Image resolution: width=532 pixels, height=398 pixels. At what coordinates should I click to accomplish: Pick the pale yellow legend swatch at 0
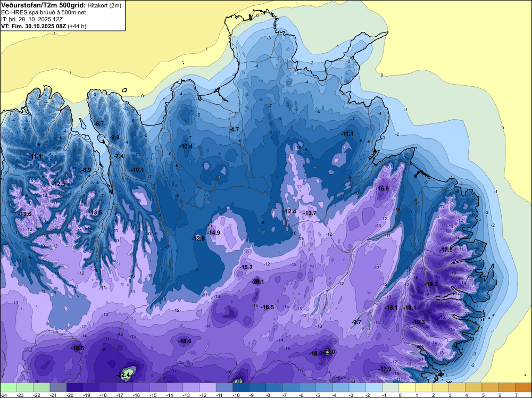407,387
